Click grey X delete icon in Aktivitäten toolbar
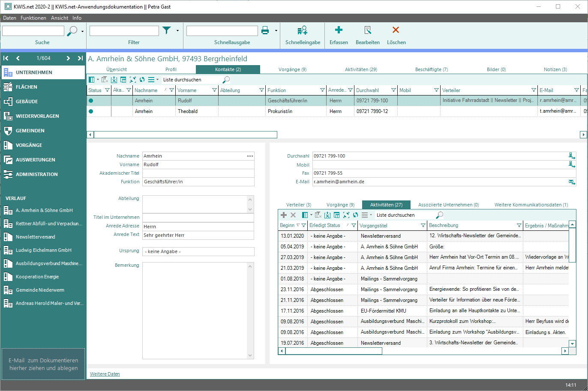588x391 pixels. click(293, 215)
